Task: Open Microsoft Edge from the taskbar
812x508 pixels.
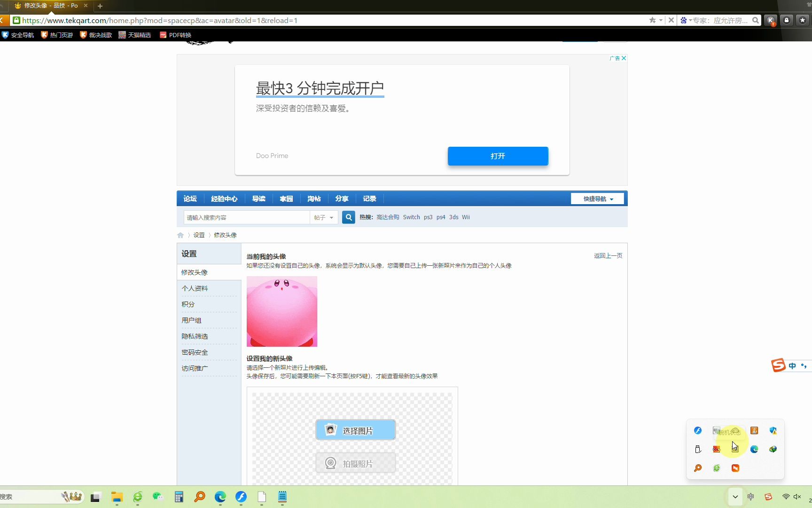Action: pos(220,497)
